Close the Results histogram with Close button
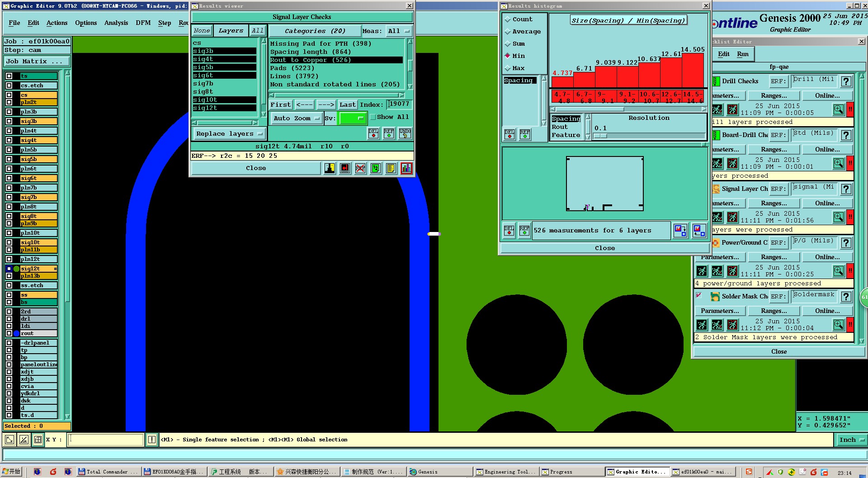This screenshot has width=868, height=478. pos(604,248)
